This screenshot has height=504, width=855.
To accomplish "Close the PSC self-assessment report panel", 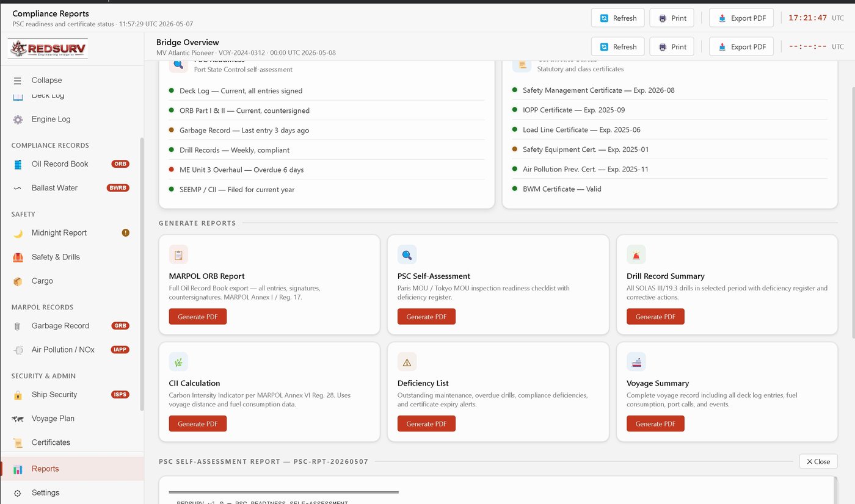I will (818, 461).
